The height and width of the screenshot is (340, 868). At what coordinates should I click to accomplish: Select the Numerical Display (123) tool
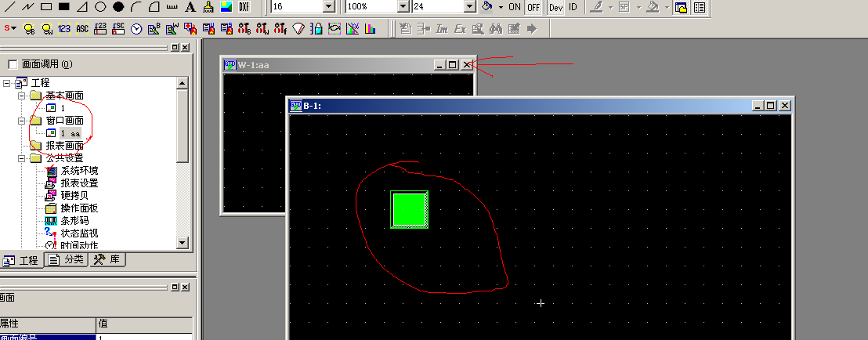64,29
